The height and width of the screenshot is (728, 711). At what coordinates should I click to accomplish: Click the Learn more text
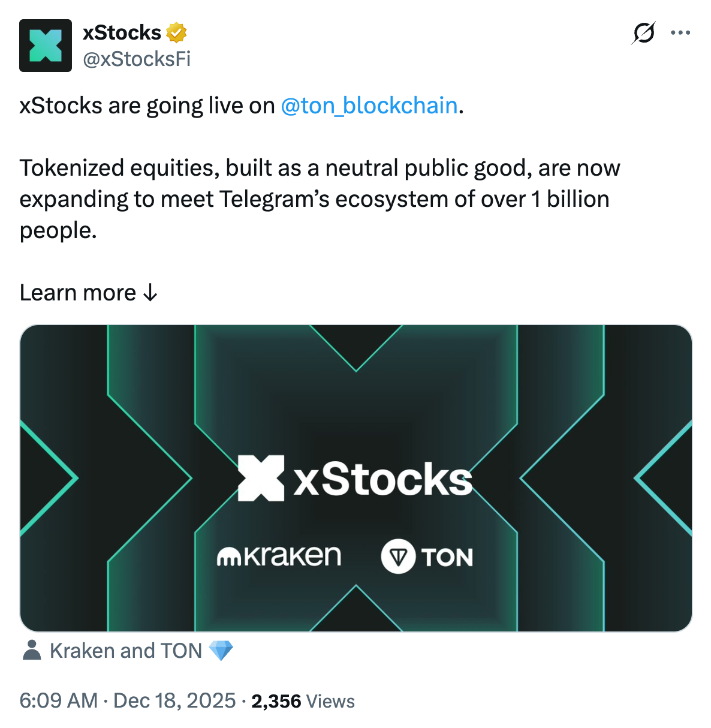pos(78,293)
